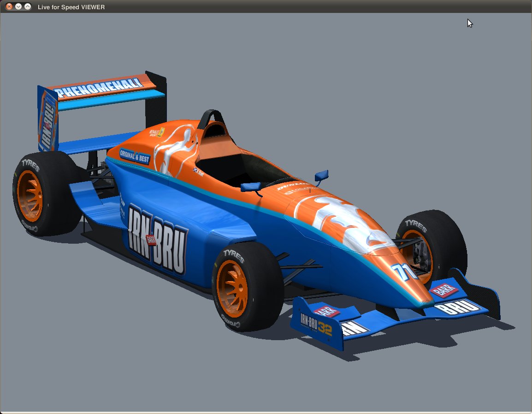
Task: Click the number 32 on front wing endplate
Action: coord(325,329)
